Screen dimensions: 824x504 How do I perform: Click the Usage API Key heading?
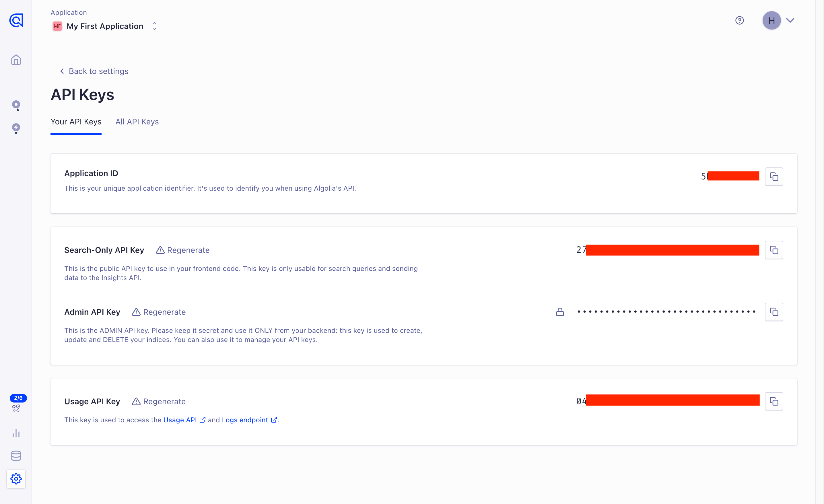[x=92, y=401]
